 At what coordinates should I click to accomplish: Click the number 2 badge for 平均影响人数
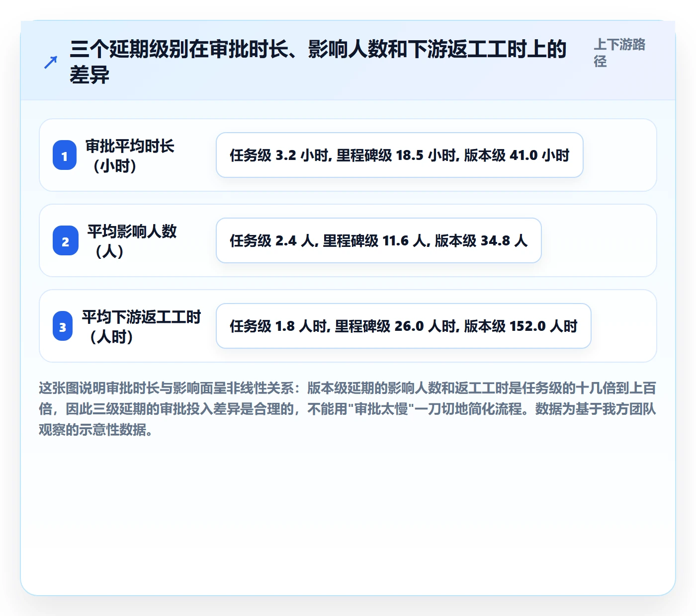tap(66, 241)
